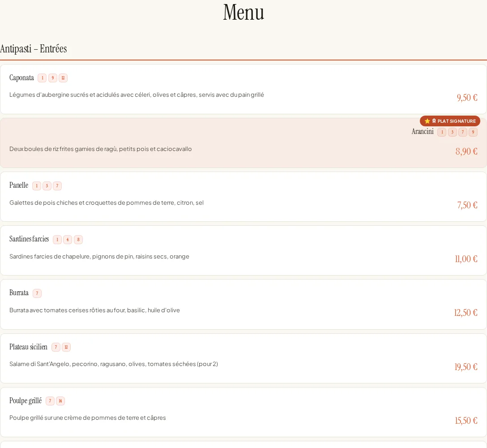
Task: Select the Arancini dish title
Action: point(423,132)
